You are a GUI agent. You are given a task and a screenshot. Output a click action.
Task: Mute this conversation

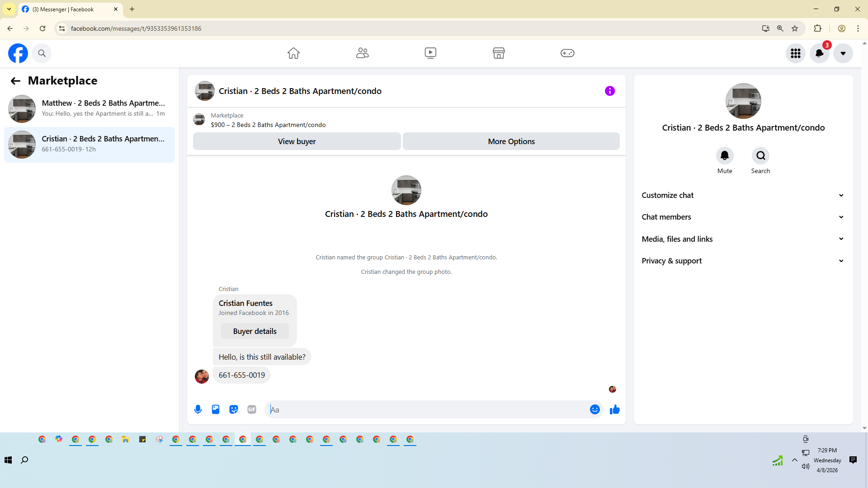point(724,156)
